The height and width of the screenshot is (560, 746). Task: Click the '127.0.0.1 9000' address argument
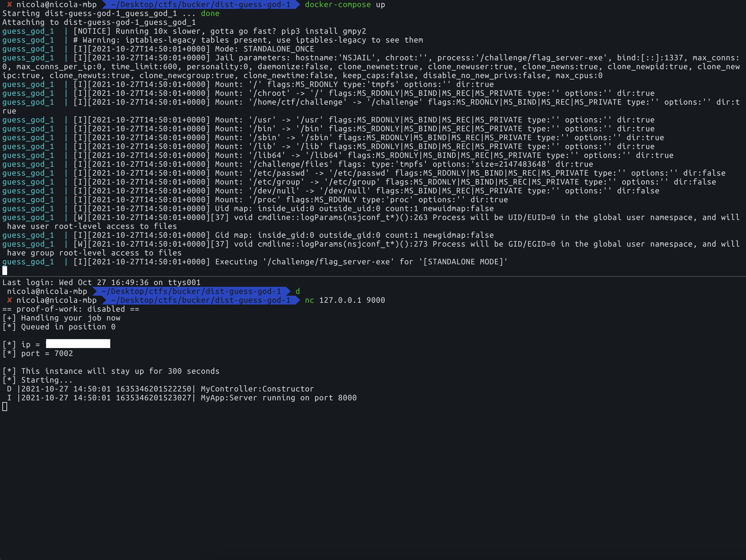pyautogui.click(x=352, y=300)
